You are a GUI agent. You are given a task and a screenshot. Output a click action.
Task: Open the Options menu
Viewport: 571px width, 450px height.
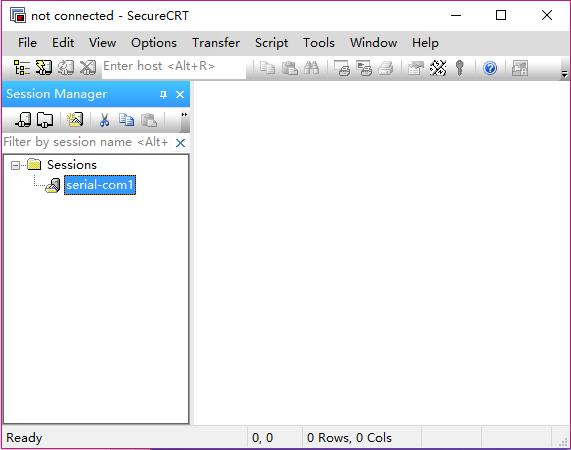pyautogui.click(x=154, y=43)
